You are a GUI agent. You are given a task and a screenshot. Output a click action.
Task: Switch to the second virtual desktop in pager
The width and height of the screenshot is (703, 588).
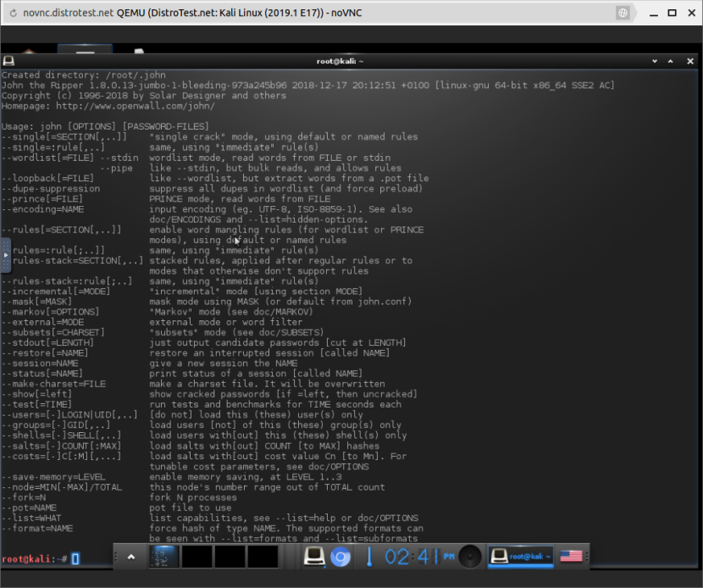197,557
